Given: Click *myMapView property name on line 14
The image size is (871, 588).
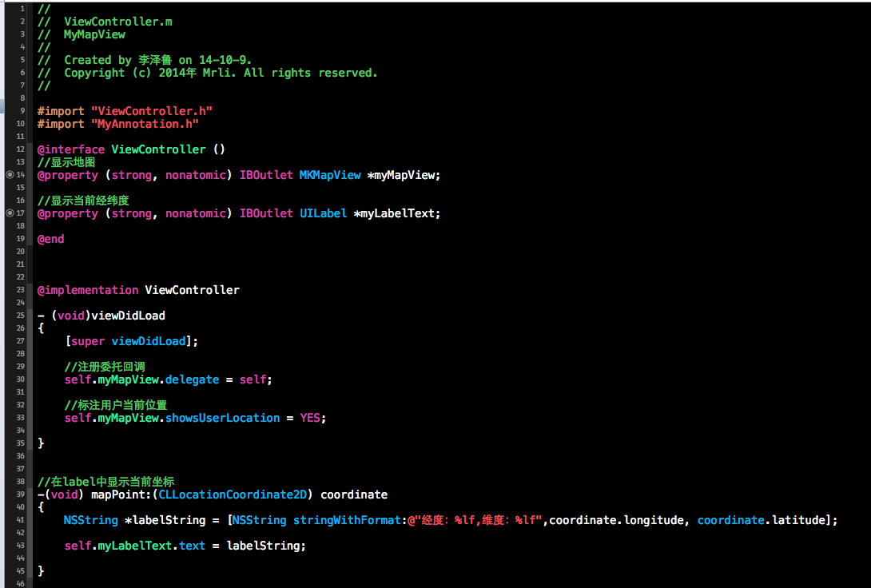Looking at the screenshot, I should (x=404, y=175).
